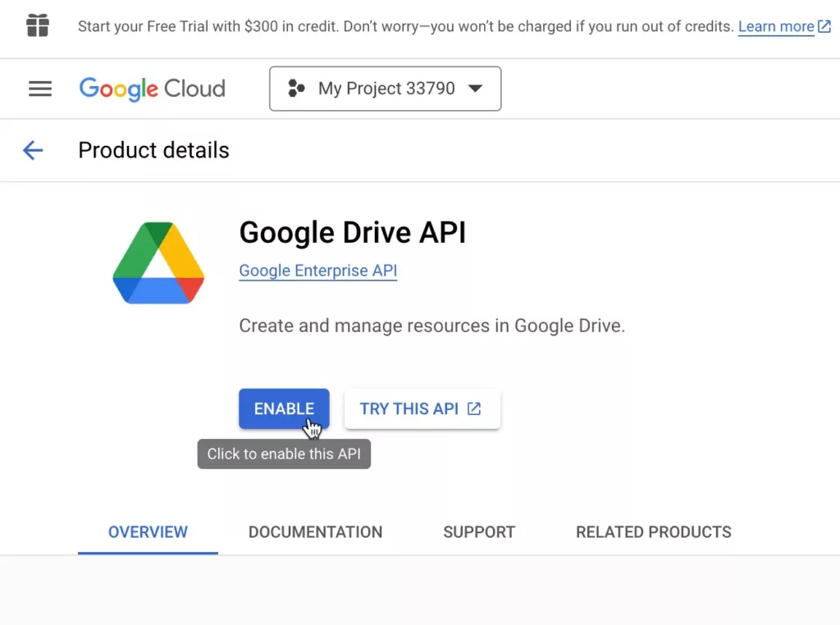
Task: Click the Product details page heading
Action: [153, 150]
